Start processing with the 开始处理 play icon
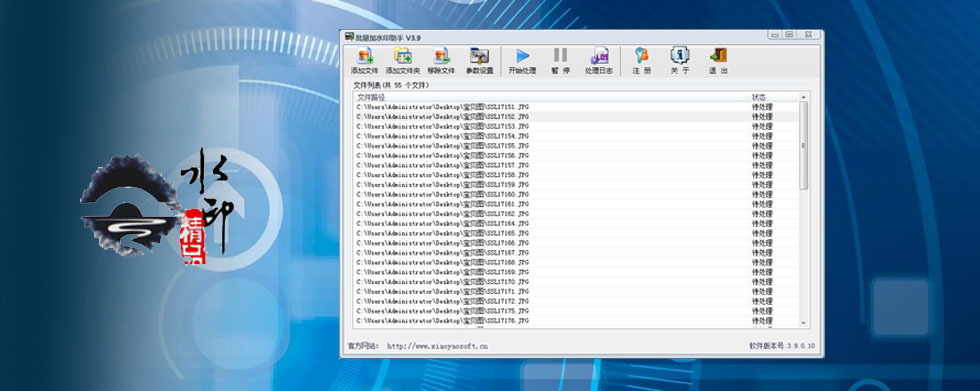980x391 pixels. 522,56
